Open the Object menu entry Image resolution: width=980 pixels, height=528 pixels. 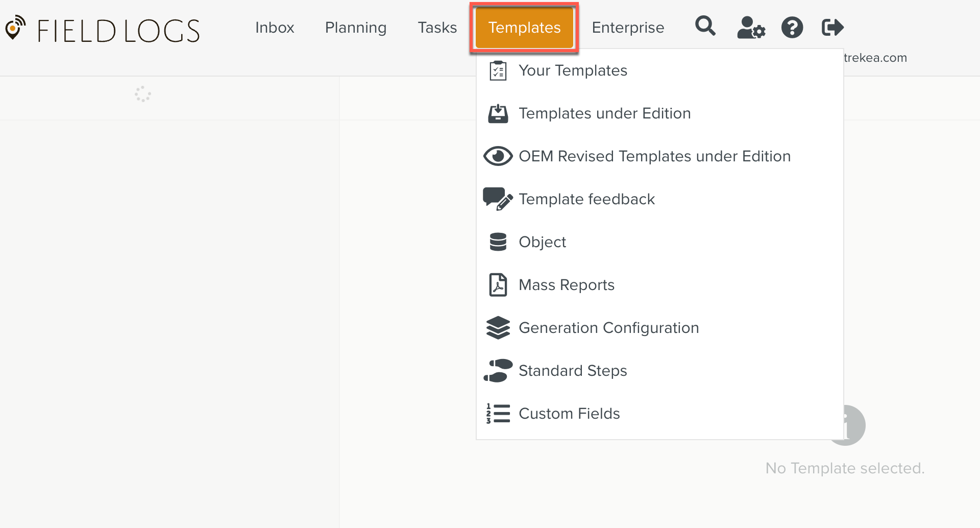coord(659,242)
